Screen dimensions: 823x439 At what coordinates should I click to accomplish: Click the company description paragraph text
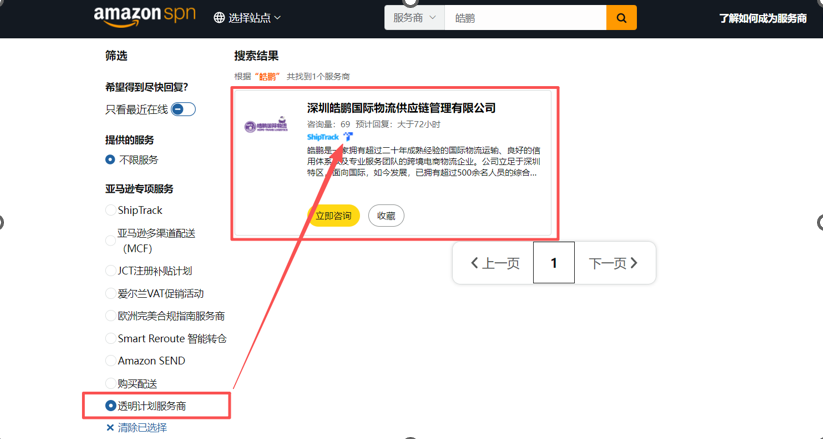click(424, 161)
